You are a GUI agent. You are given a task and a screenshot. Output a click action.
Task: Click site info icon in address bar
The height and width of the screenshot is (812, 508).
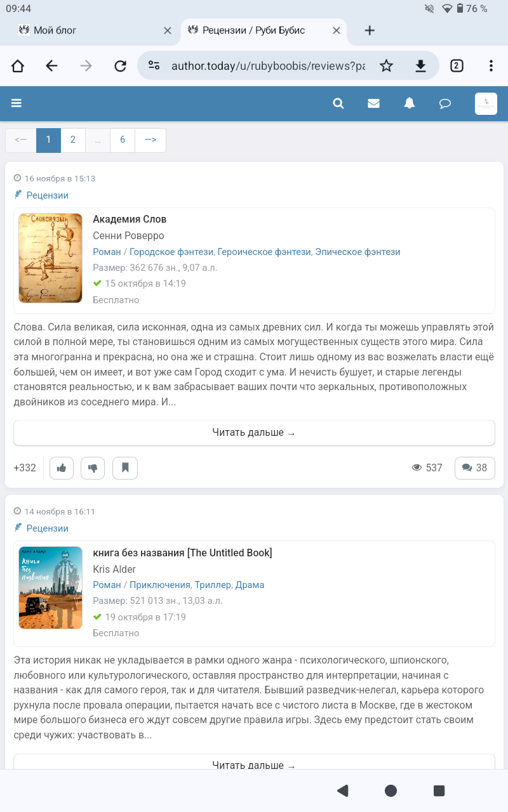click(154, 66)
